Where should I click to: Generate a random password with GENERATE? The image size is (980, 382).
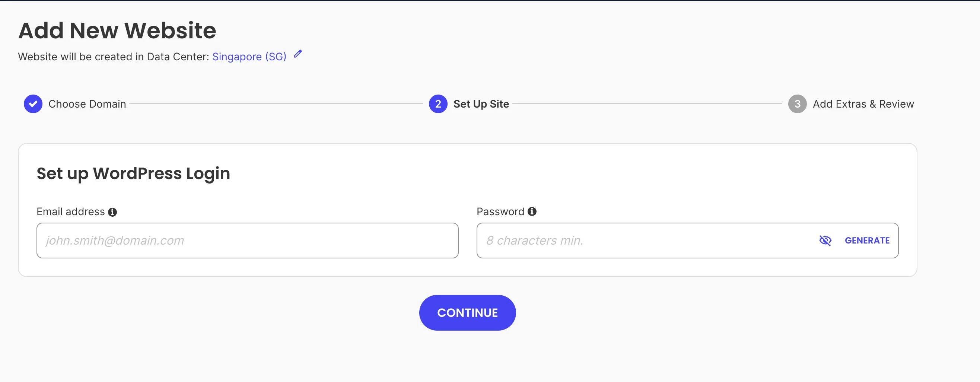(867, 241)
